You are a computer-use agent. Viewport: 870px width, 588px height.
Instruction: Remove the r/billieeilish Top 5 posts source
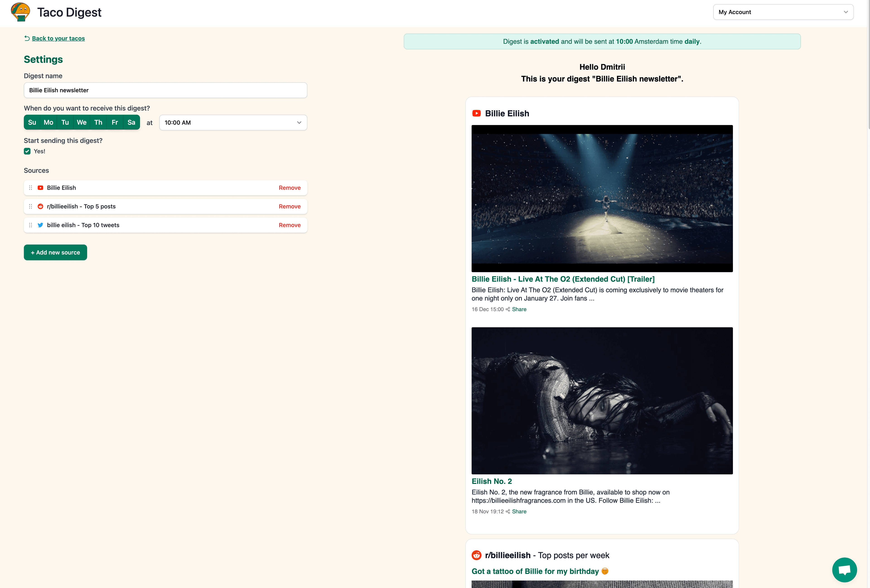point(290,207)
